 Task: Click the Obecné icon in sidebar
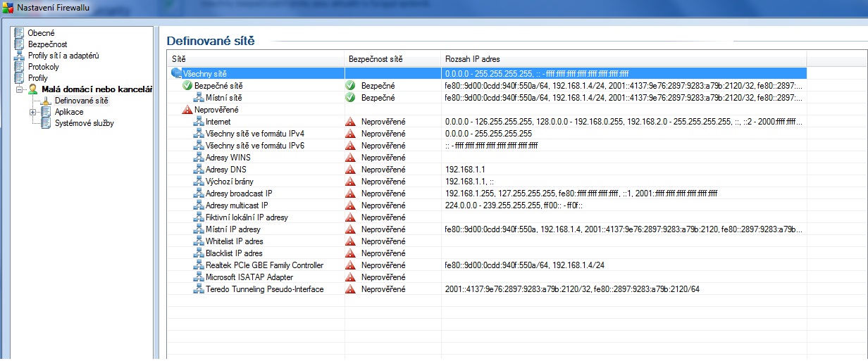[x=19, y=33]
